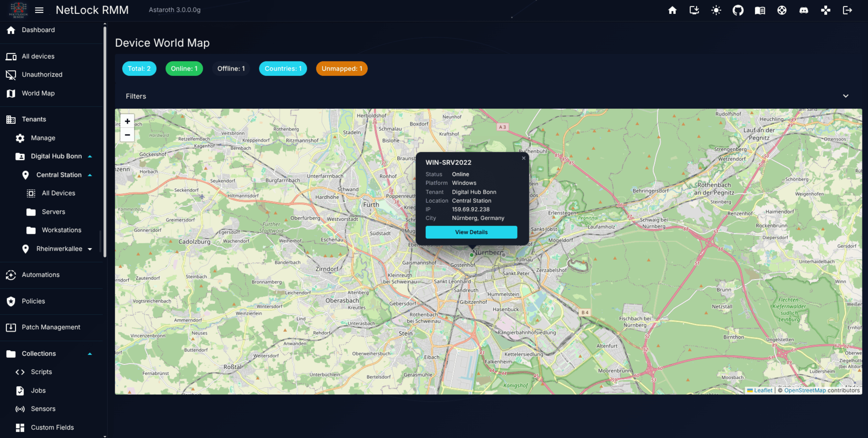868x438 pixels.
Task: Click the NetLock RMM logo
Action: [x=19, y=10]
